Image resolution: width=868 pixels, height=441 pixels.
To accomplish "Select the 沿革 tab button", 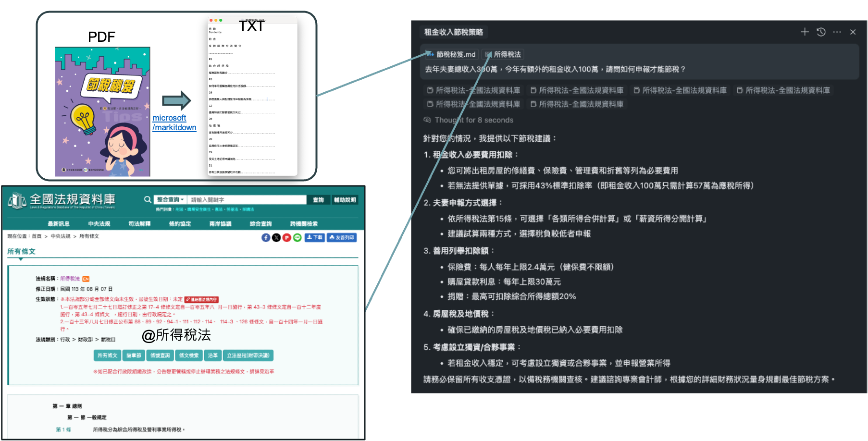I will [x=213, y=355].
